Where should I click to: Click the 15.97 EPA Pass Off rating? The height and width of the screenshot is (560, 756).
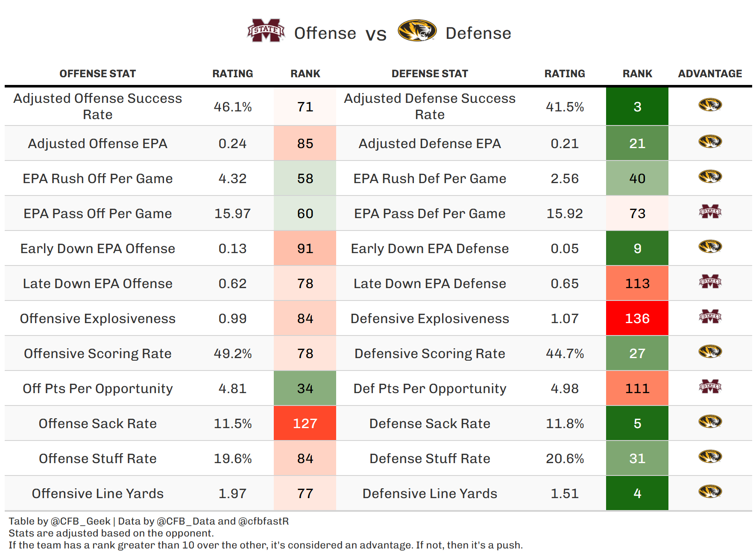point(232,213)
